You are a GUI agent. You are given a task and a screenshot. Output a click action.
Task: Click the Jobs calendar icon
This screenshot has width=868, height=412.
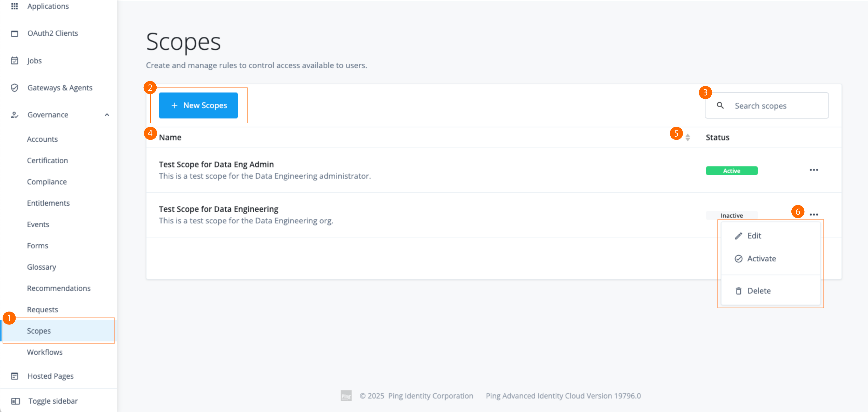pos(15,61)
